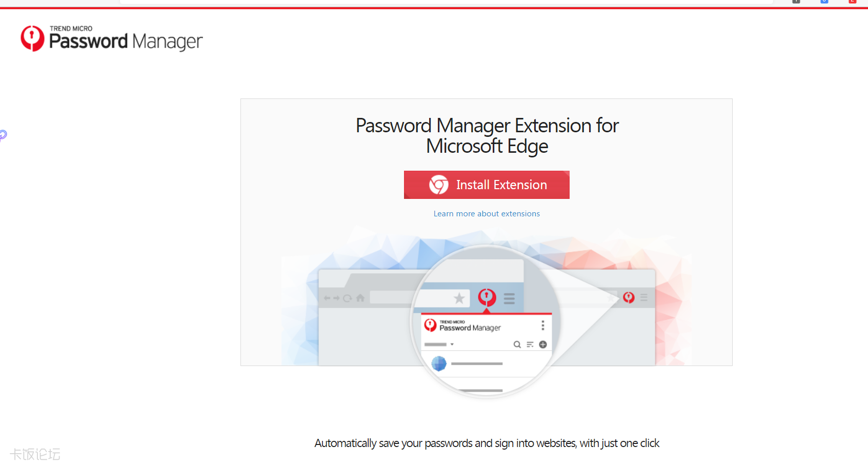Click the Install Extension button
This screenshot has height=466, width=868.
[487, 185]
